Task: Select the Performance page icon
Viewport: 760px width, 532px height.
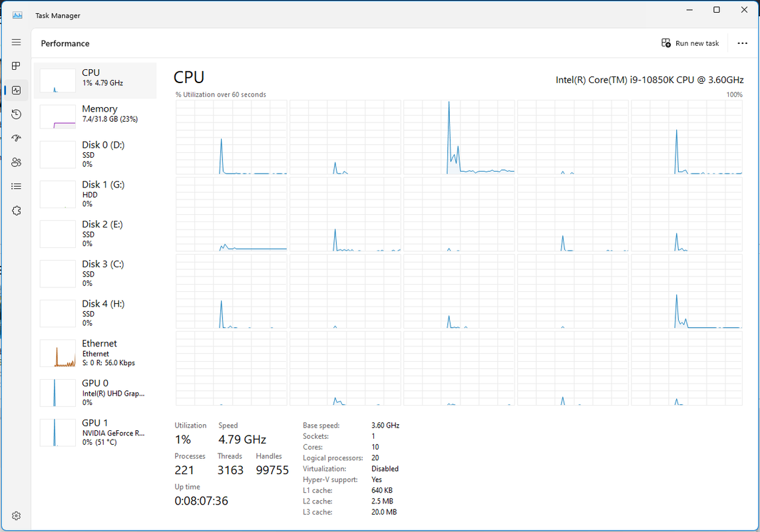Action: pos(16,90)
